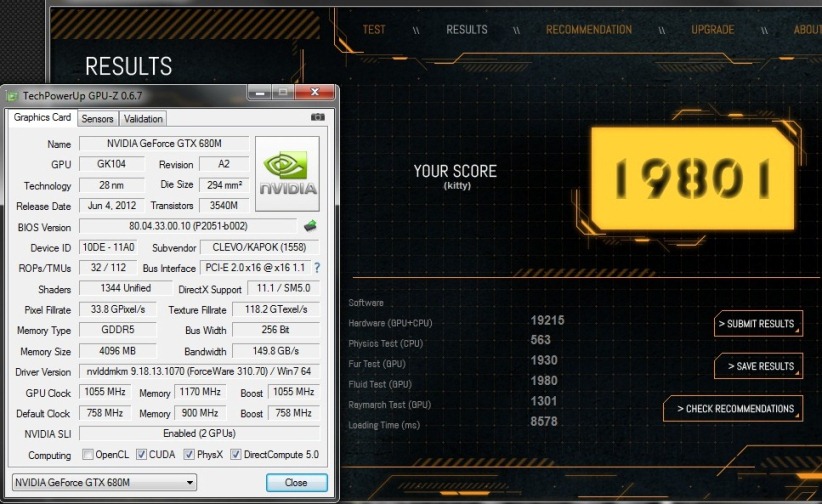Viewport: 822px width, 504px height.
Task: Toggle the PhysX checkbox
Action: (189, 454)
